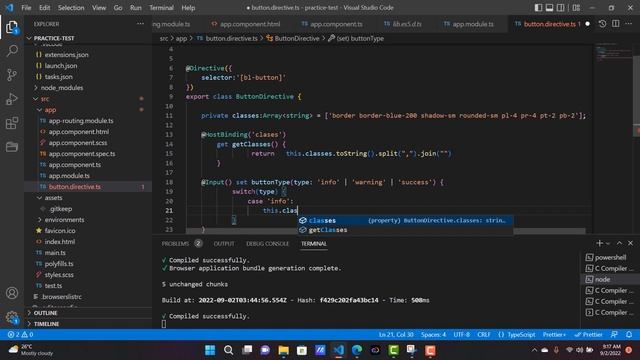Open styles.scss file in explorer
The width and height of the screenshot is (640, 360).
click(x=59, y=275)
